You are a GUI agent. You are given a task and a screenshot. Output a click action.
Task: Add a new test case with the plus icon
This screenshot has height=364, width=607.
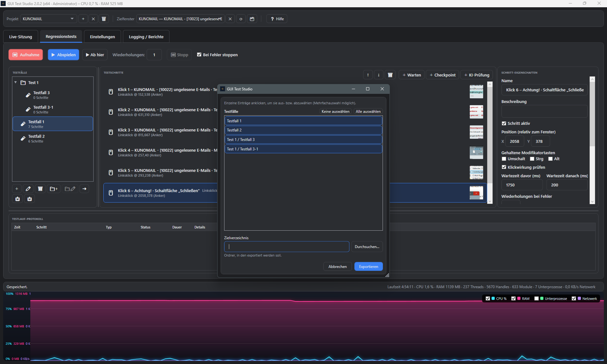(x=17, y=189)
